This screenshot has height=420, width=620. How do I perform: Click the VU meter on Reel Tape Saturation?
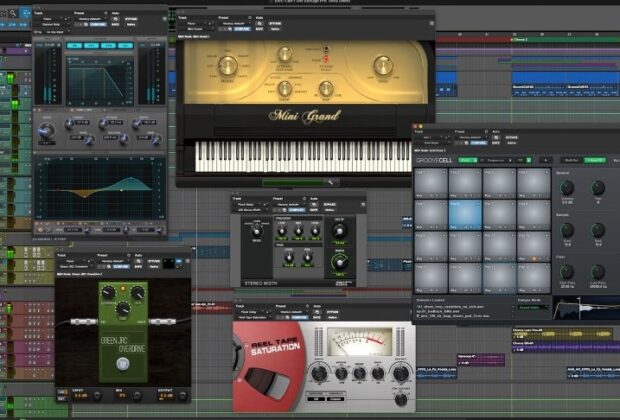pyautogui.click(x=360, y=342)
